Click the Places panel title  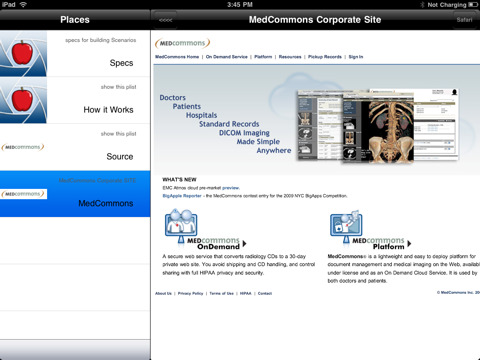coord(75,20)
